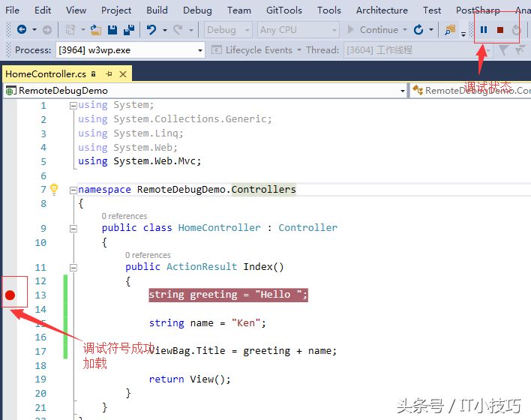
Task: Collapse the HomeController class outline
Action: click(73, 228)
